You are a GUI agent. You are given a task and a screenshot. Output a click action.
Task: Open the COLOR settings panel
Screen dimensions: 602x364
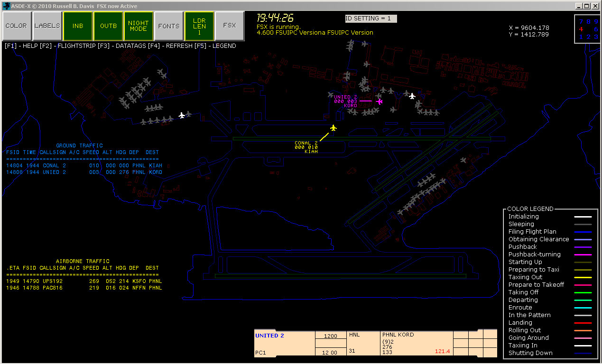click(x=16, y=26)
